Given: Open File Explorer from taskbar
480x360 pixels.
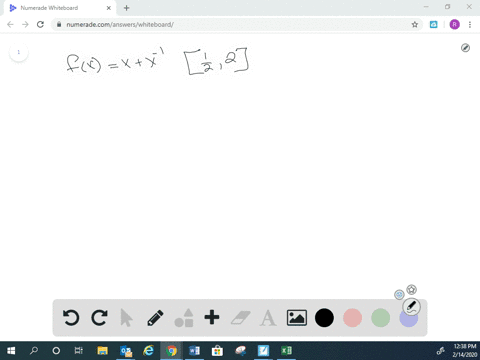Looking at the screenshot, I should coord(102,350).
